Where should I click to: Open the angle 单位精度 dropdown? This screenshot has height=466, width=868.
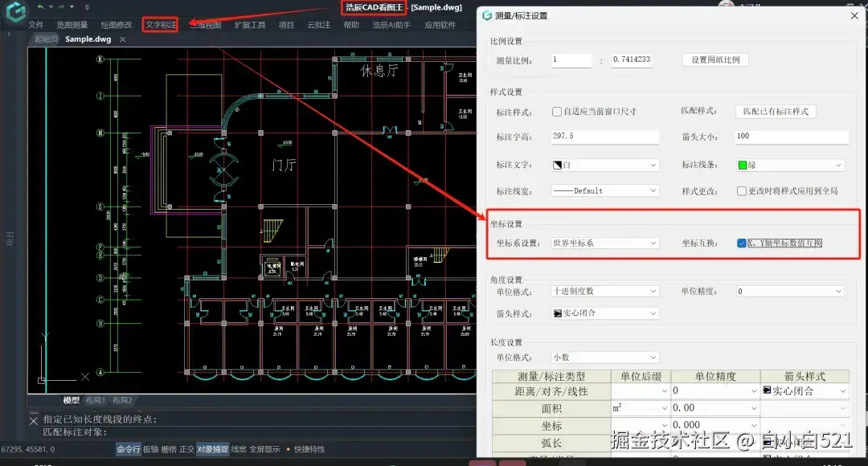[x=790, y=291]
